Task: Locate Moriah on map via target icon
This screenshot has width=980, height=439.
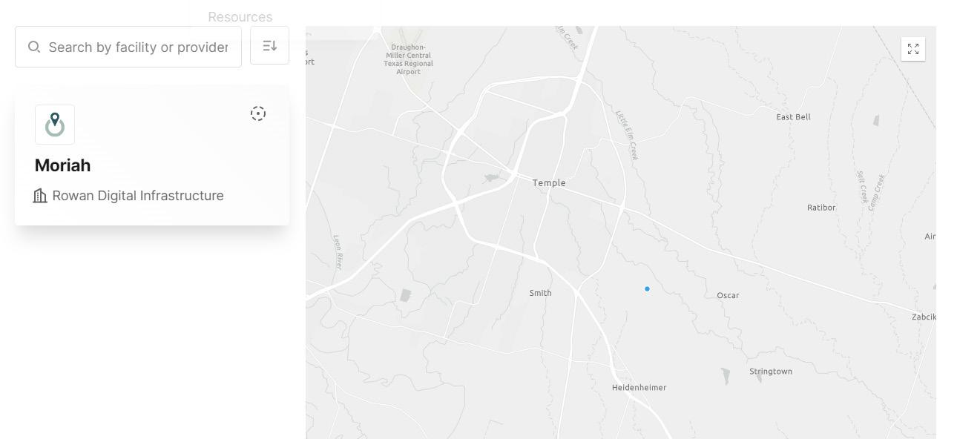Action: (x=258, y=113)
